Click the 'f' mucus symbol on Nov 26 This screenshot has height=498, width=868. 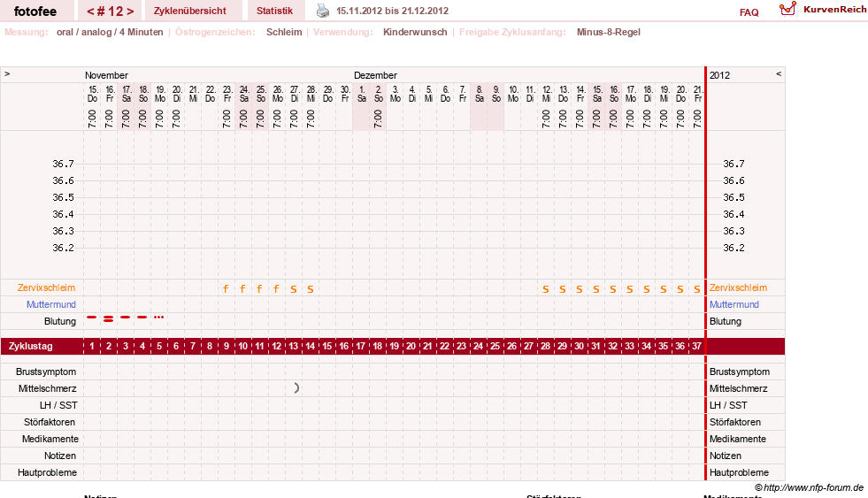pos(276,289)
